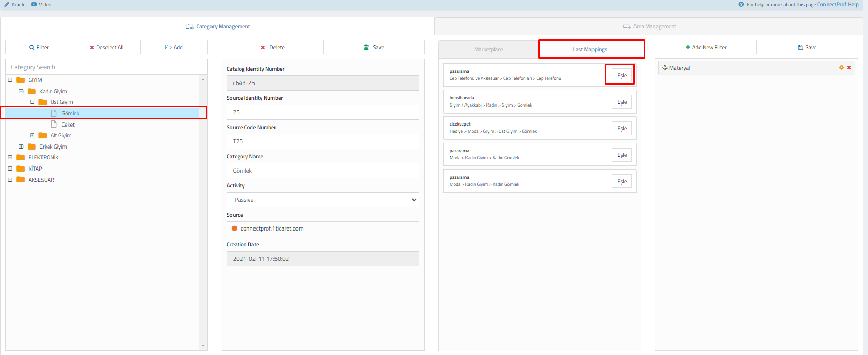Collapse the GİYİM tree node

click(x=10, y=80)
